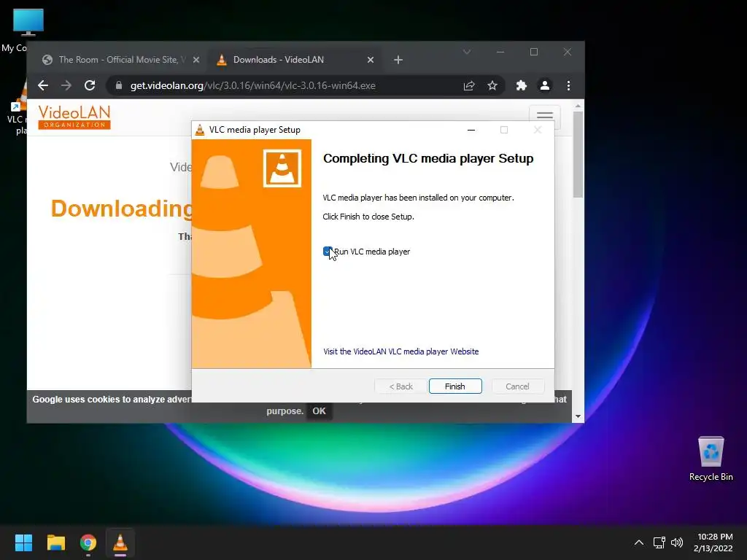
Task: Select the Recycle Bin desktop icon
Action: (x=711, y=459)
